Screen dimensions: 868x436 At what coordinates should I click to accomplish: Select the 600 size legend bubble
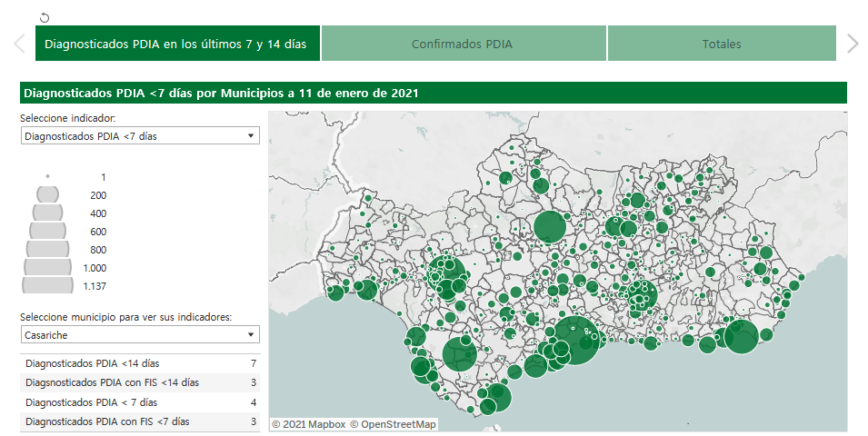47,231
